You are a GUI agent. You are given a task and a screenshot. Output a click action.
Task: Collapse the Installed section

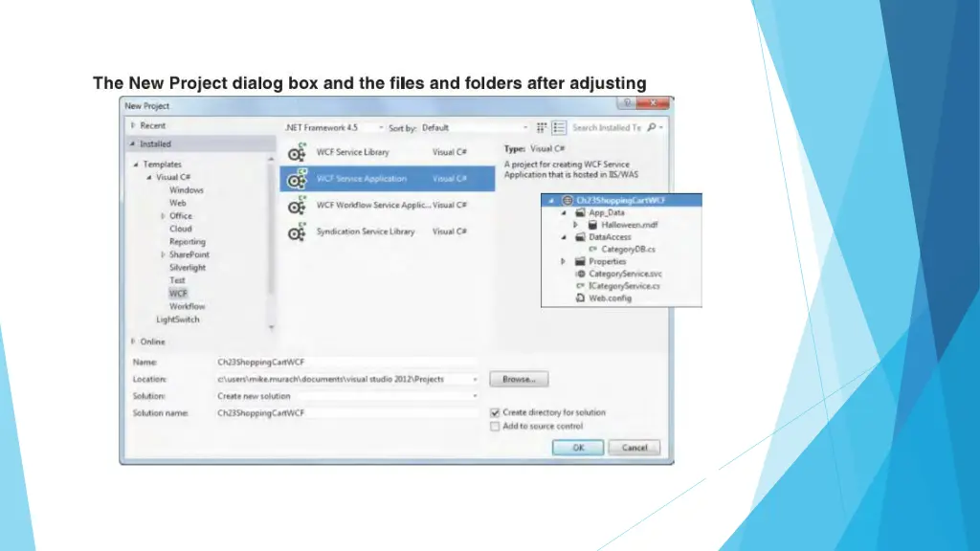pos(132,144)
